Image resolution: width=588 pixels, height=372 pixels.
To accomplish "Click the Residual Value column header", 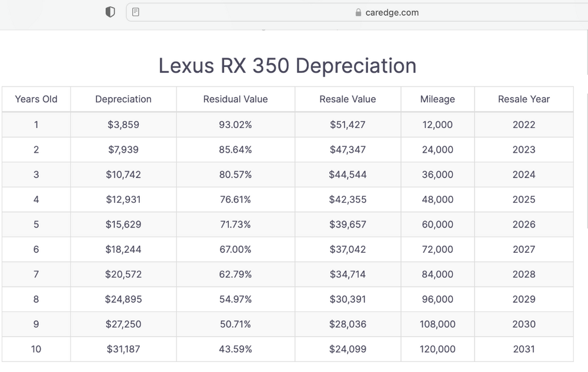I will [235, 99].
